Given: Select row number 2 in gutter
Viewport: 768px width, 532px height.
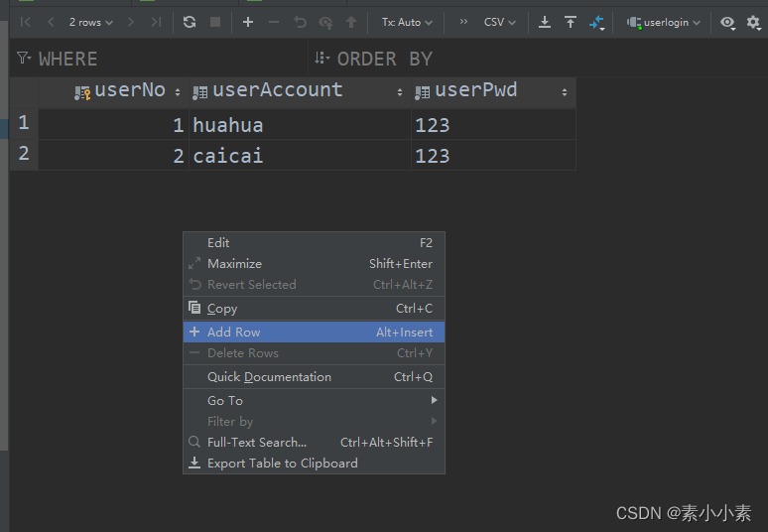Looking at the screenshot, I should (x=24, y=154).
